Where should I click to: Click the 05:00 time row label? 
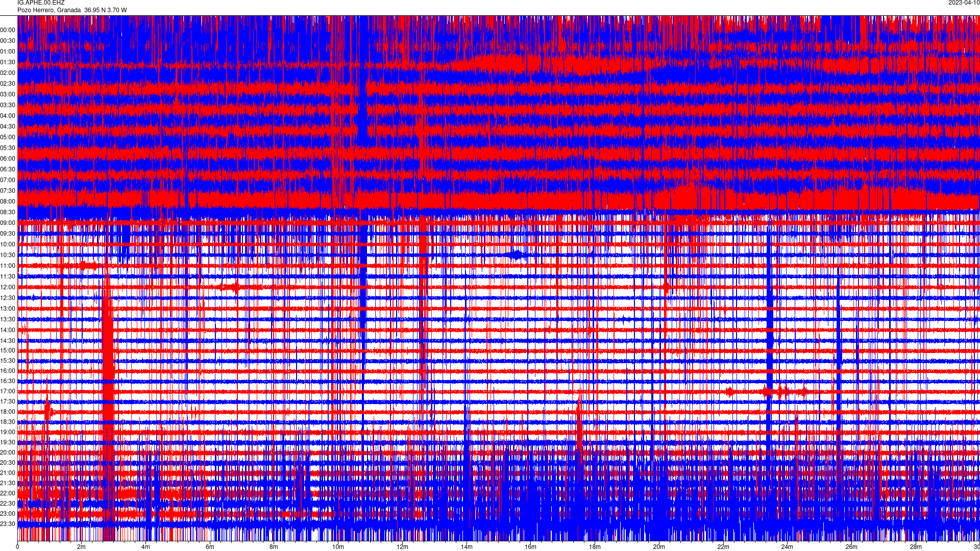8,137
